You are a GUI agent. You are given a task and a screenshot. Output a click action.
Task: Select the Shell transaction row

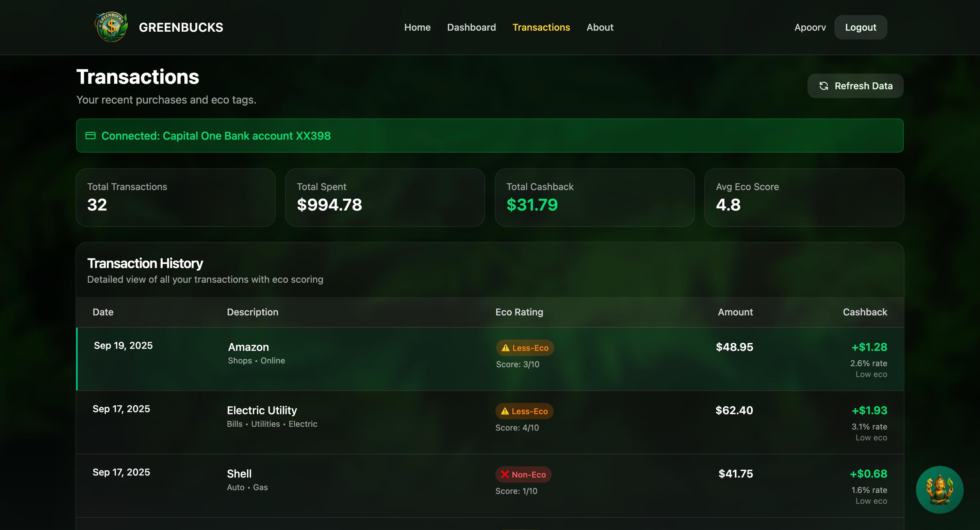(380, 485)
